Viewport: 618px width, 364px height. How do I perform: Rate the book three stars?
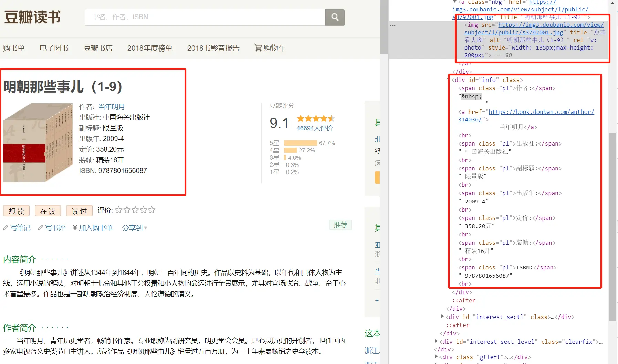[135, 210]
